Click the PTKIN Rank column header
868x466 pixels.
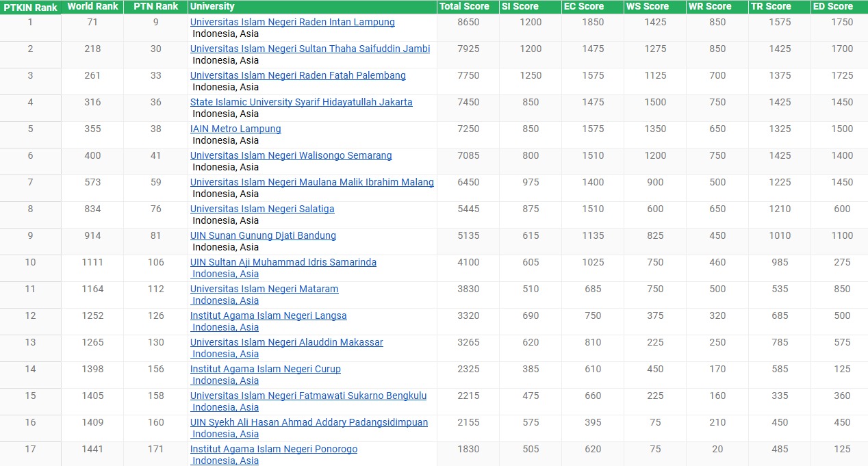(31, 8)
